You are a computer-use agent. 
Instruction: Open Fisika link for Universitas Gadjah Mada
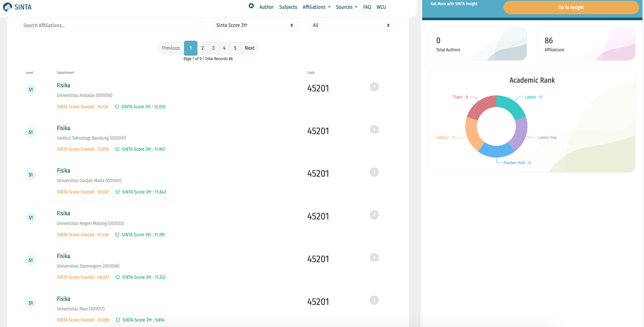point(64,170)
